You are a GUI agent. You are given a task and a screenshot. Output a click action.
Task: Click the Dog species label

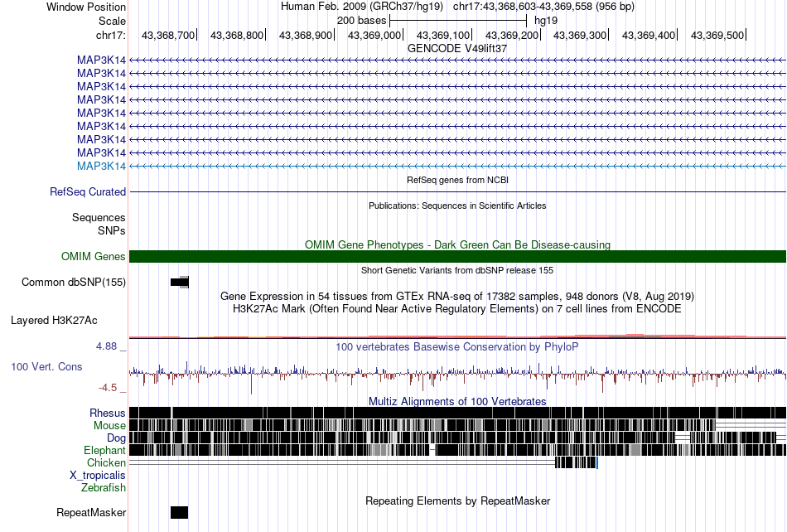(x=116, y=438)
